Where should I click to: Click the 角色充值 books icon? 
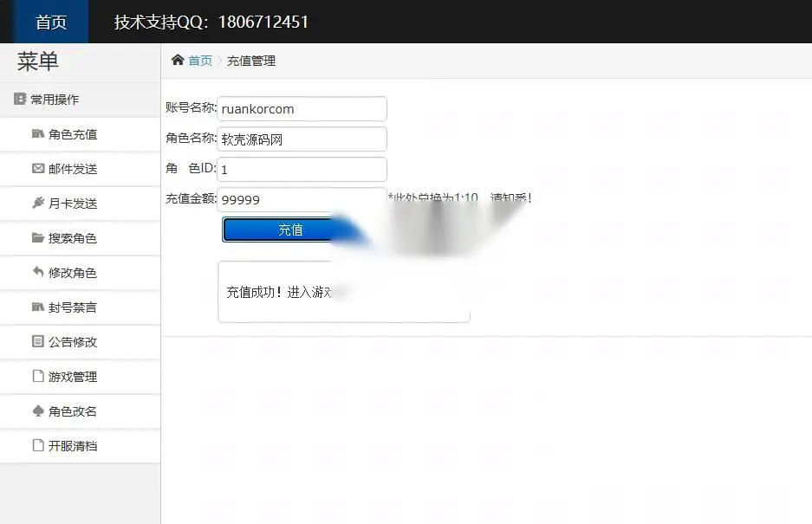pos(38,134)
